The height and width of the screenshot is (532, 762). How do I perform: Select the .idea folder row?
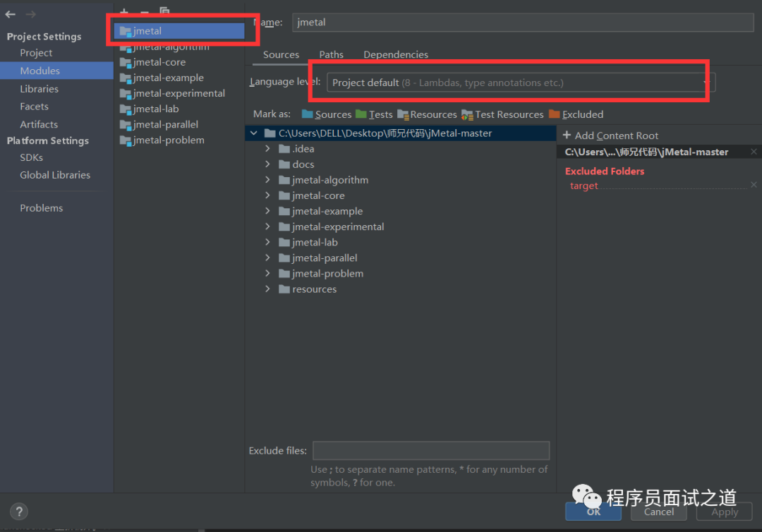pyautogui.click(x=401, y=149)
